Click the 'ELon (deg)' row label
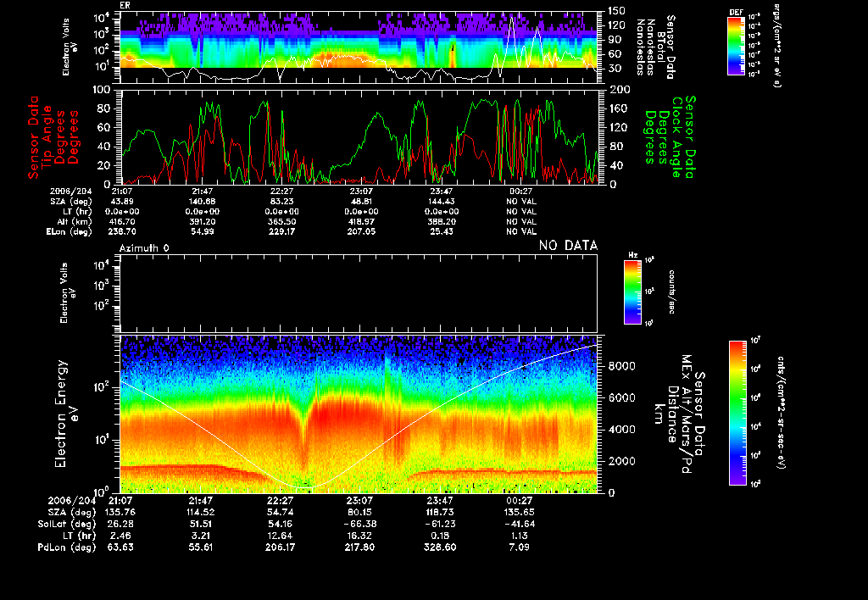This screenshot has width=868, height=600. [70, 231]
